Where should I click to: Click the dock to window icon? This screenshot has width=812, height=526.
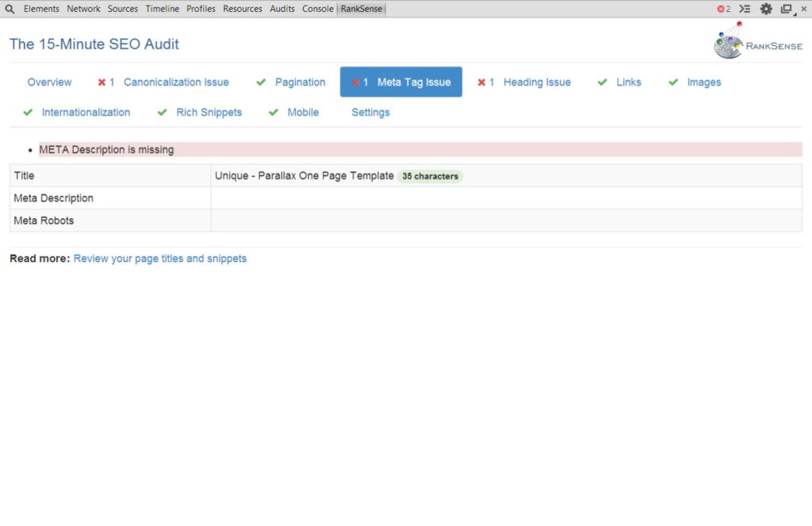click(787, 9)
